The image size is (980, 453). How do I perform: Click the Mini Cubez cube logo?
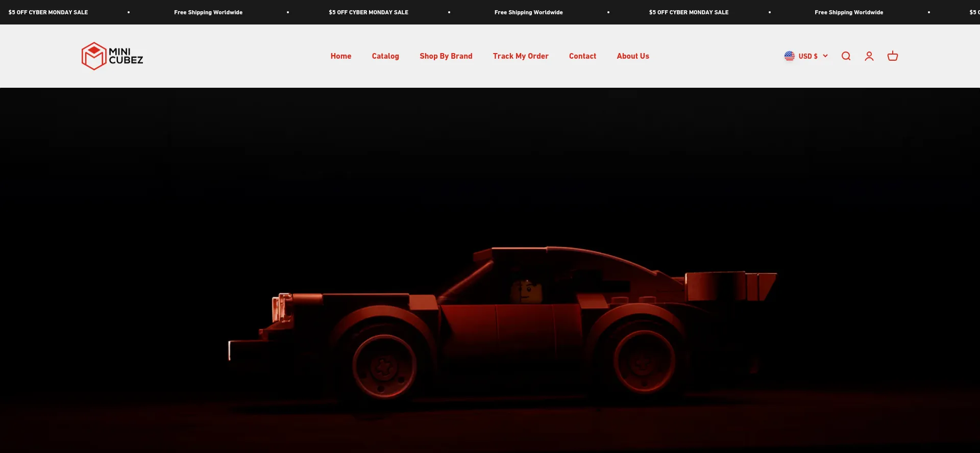tap(93, 56)
